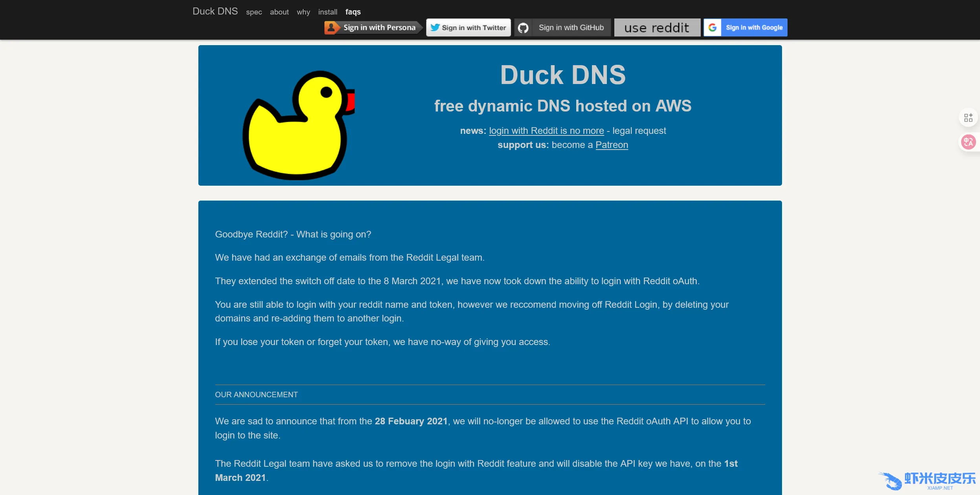Click the pink translate floating icon

pos(968,142)
